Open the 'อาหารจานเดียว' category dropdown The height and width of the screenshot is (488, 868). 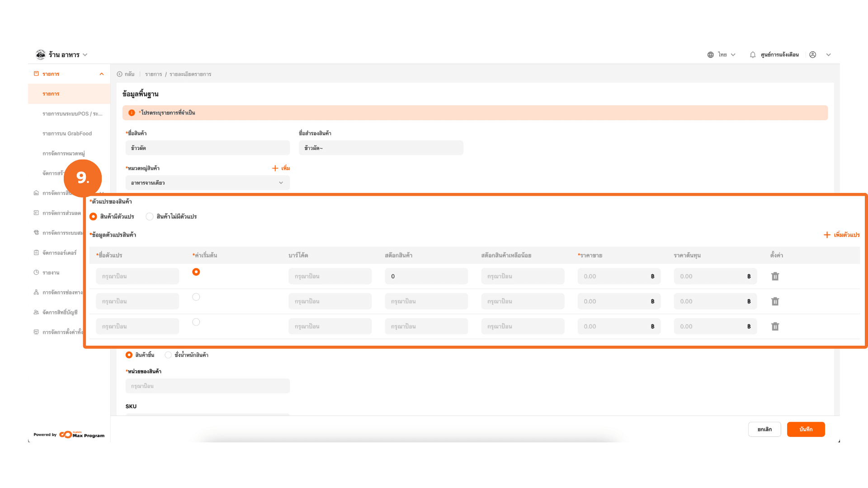click(208, 183)
